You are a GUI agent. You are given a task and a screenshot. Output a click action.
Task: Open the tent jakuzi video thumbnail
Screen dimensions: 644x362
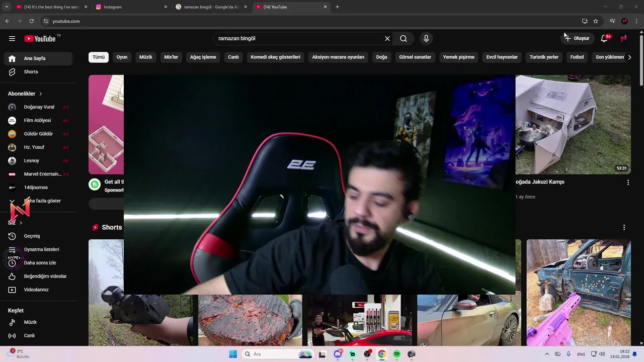point(573,124)
